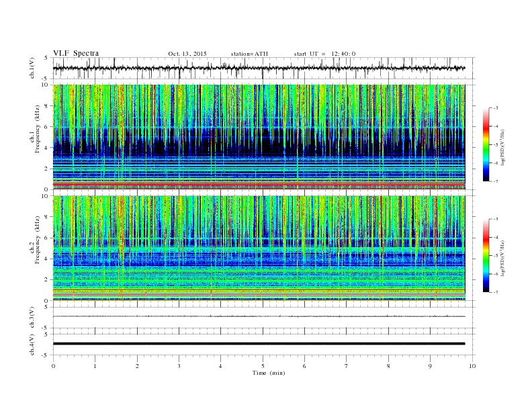Image resolution: width=532 pixels, height=411 pixels.
Task: Click the ch.3 flat waveform trace
Action: (x=259, y=316)
